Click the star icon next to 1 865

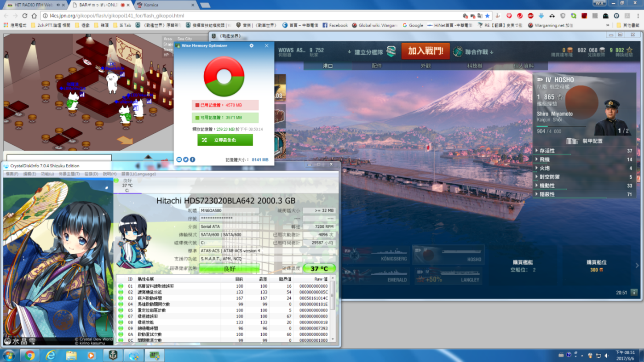pyautogui.click(x=560, y=97)
